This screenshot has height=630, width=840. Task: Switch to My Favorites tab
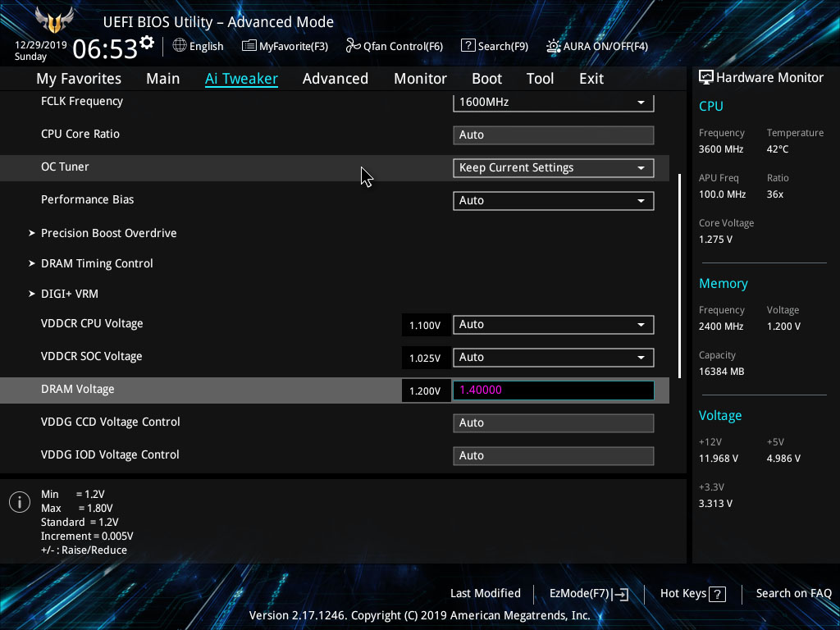click(79, 79)
